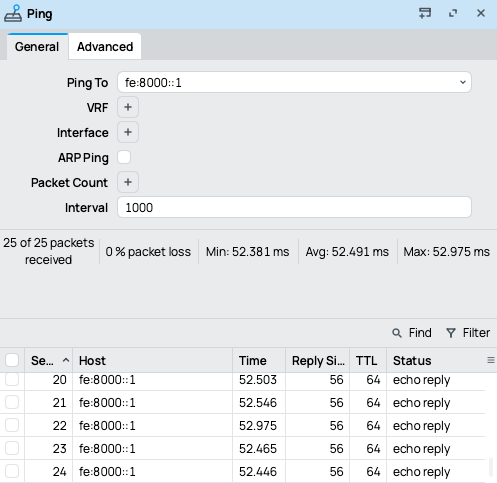The width and height of the screenshot is (497, 483).
Task: Add a Packet Count value with plus
Action: [x=128, y=182]
